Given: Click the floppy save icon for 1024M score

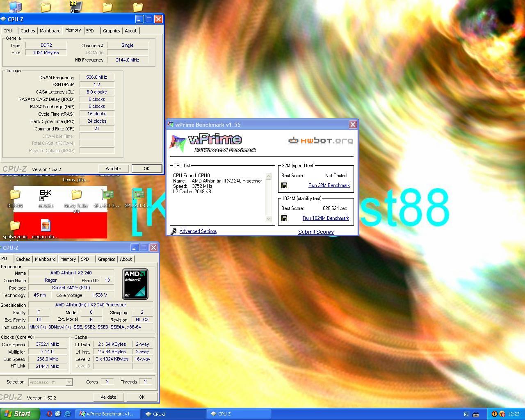Looking at the screenshot, I should coord(284,218).
